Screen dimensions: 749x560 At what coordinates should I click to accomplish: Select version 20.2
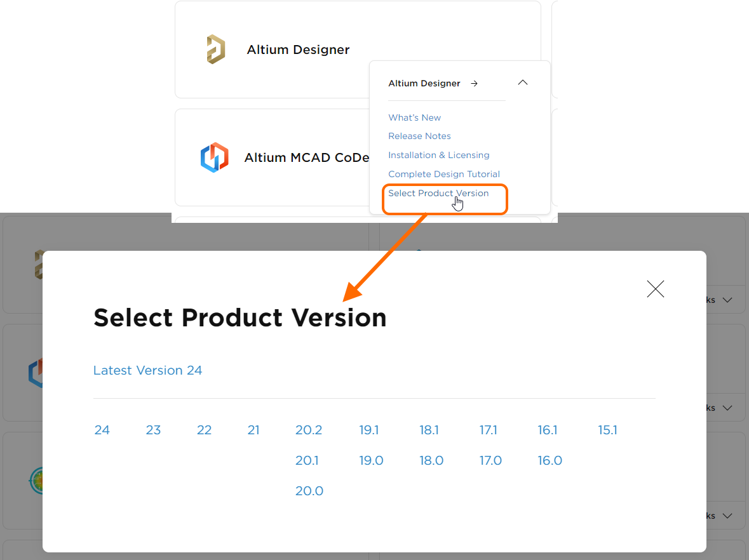[x=309, y=430]
